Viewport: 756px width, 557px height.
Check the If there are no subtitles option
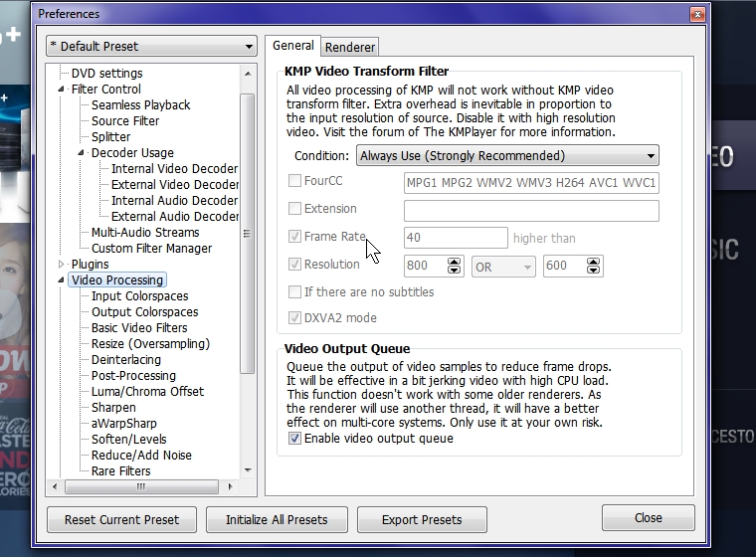294,292
